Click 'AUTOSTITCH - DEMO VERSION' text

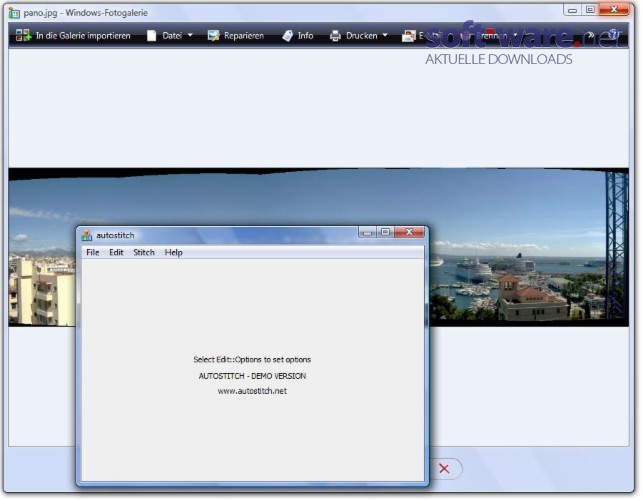252,376
